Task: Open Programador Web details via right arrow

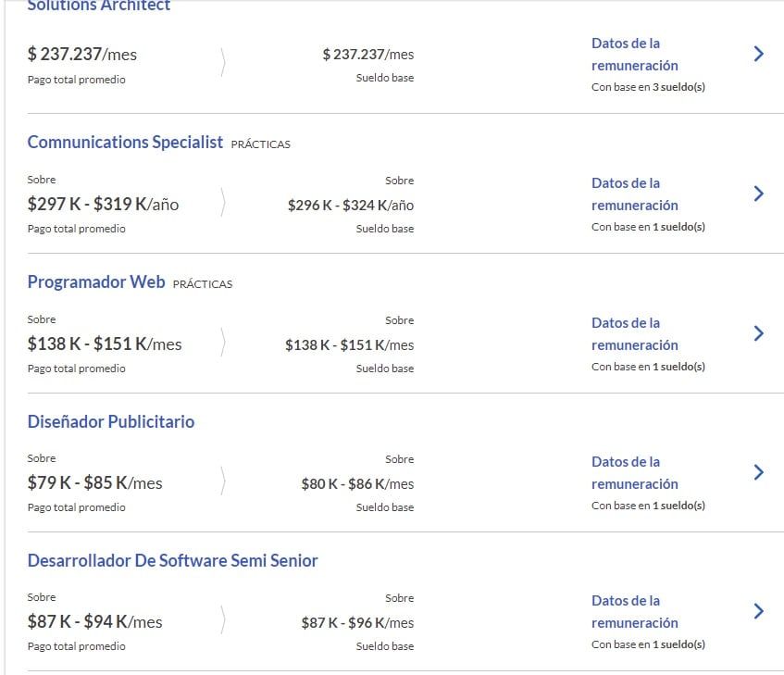Action: pyautogui.click(x=759, y=333)
